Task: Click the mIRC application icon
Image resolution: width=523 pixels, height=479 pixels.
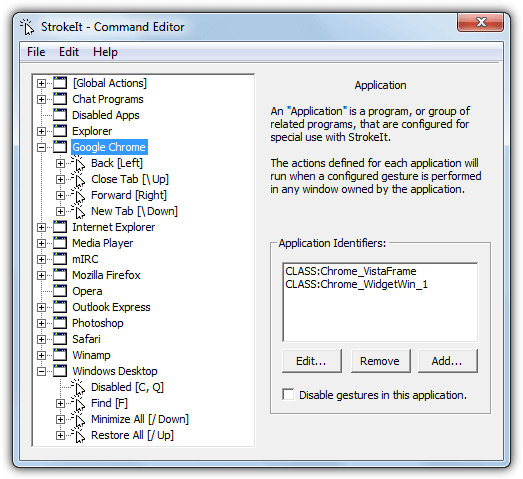Action: pyautogui.click(x=60, y=259)
